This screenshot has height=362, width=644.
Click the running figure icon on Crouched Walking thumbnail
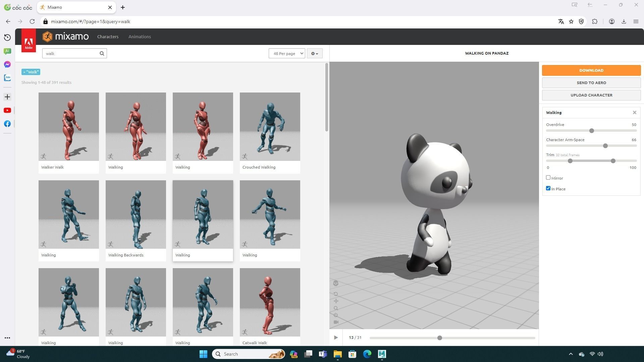point(245,157)
